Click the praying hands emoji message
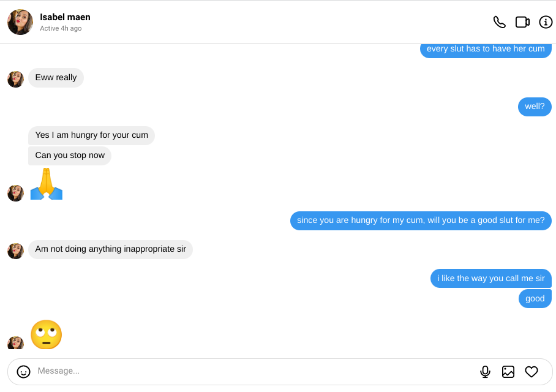Image resolution: width=556 pixels, height=392 pixels. click(47, 184)
